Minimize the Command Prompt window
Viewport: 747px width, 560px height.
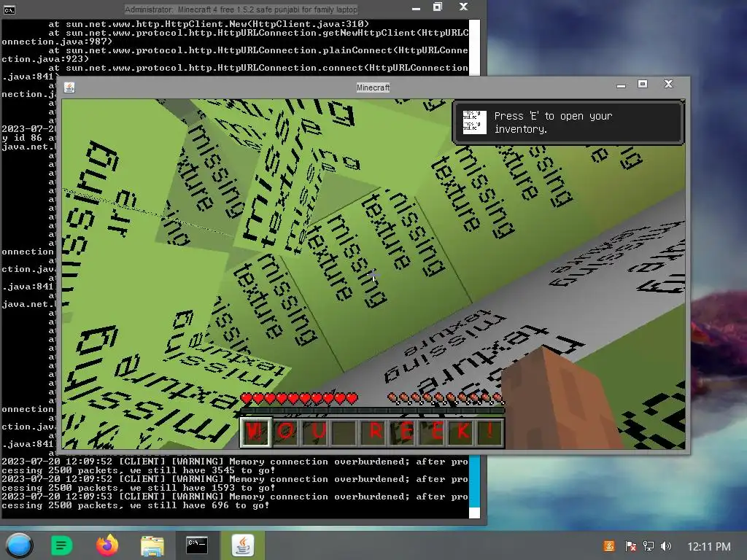pos(416,8)
